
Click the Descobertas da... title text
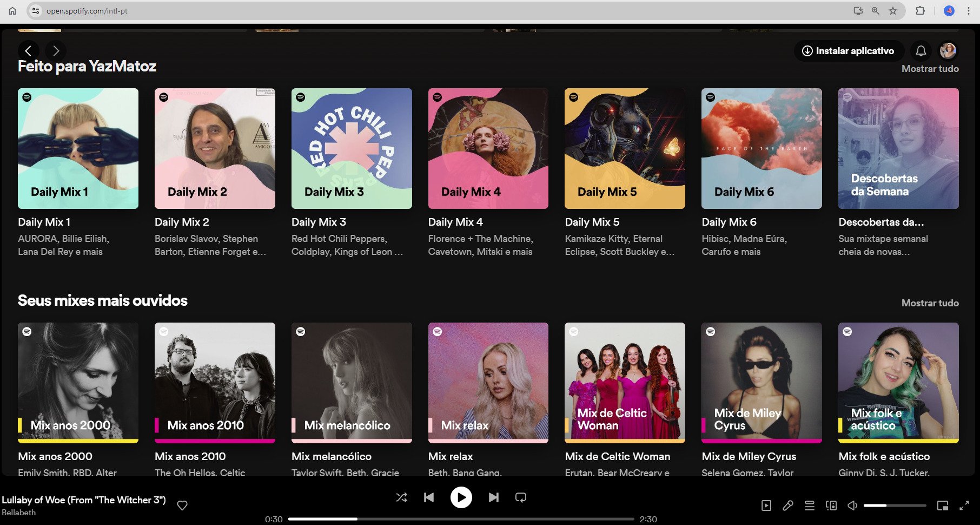click(x=881, y=222)
